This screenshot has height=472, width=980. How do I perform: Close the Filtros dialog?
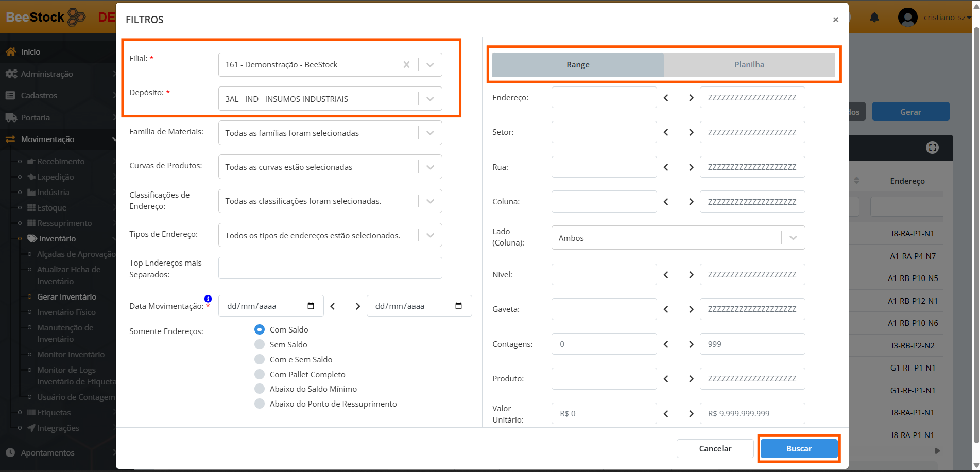pos(835,20)
